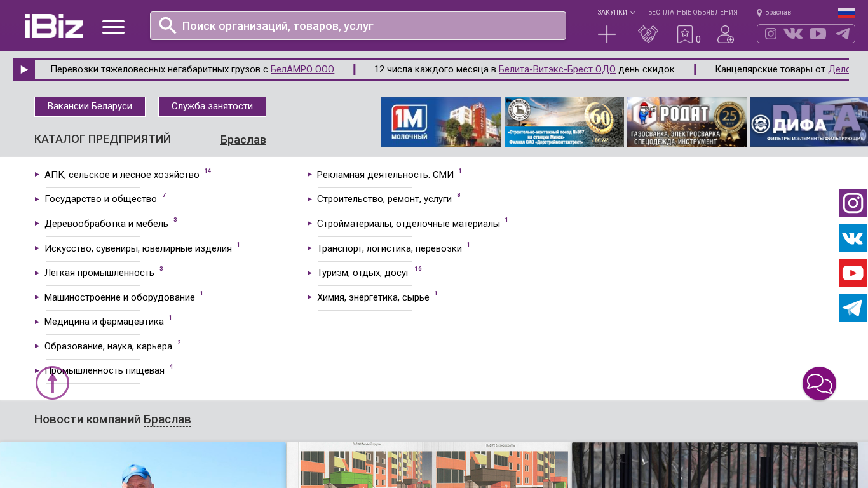The width and height of the screenshot is (868, 488).
Task: Follow the БелАМРО ООО ticker link
Action: tap(302, 69)
